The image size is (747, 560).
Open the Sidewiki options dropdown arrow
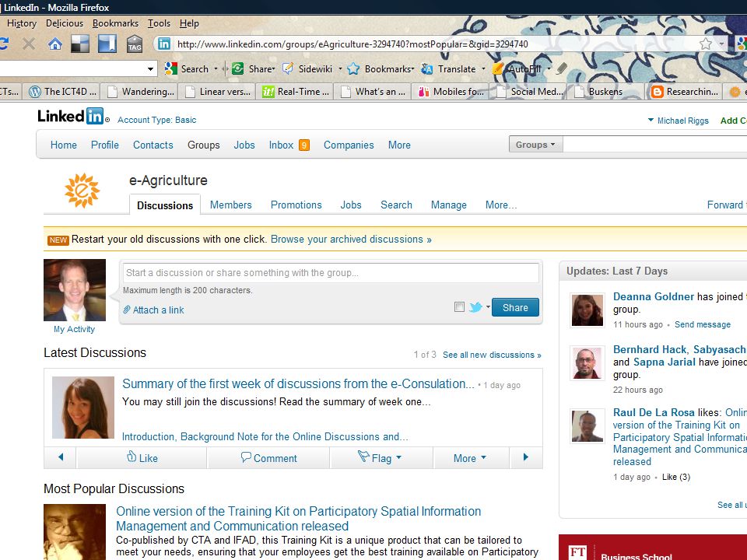(340, 69)
